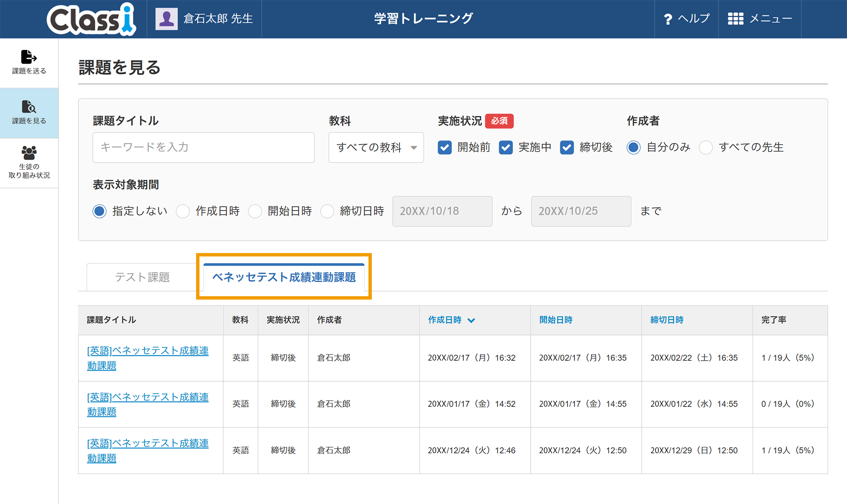Open 生徒の取り組み状況 in the sidebar

29,163
